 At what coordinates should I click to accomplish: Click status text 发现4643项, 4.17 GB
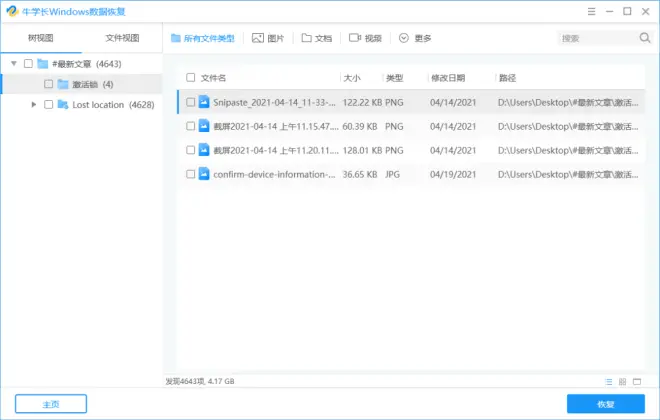(200, 381)
